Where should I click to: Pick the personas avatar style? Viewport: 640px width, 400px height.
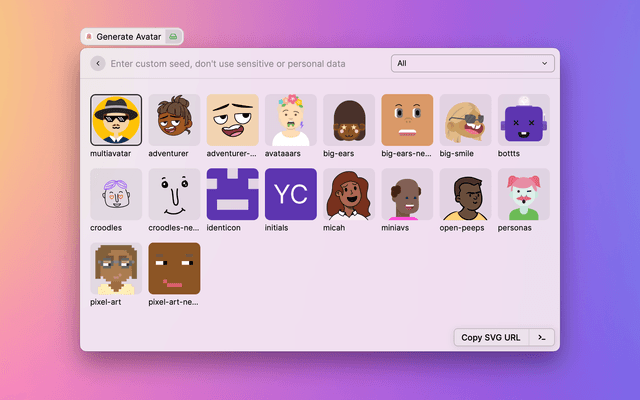coord(523,194)
